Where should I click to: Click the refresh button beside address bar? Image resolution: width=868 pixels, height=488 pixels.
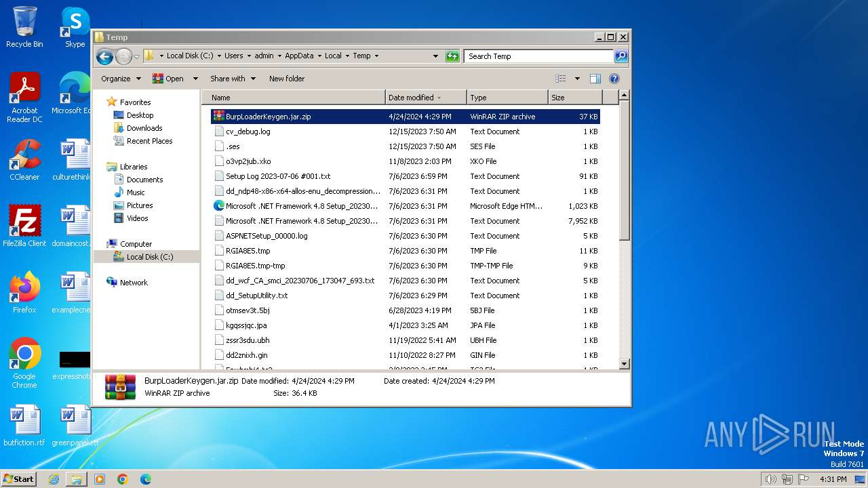(x=452, y=56)
